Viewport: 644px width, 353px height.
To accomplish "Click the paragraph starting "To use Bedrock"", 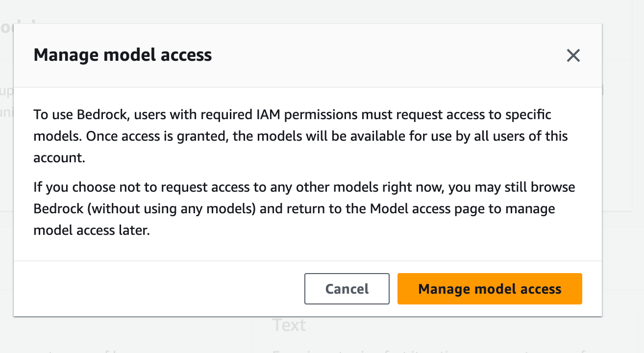I will coord(300,136).
